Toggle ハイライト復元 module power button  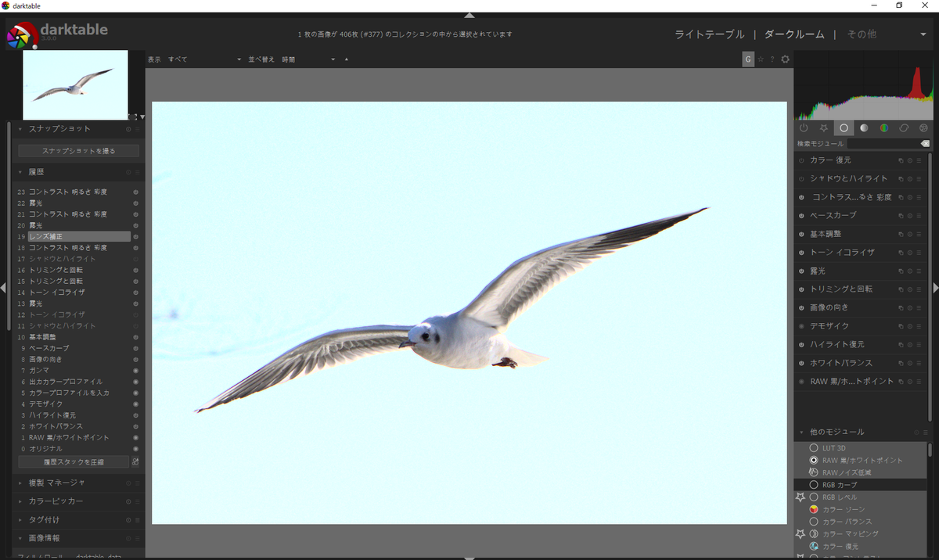click(801, 344)
